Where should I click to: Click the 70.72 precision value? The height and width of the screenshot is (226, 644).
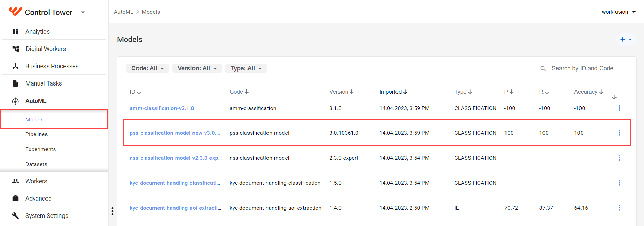pos(511,208)
